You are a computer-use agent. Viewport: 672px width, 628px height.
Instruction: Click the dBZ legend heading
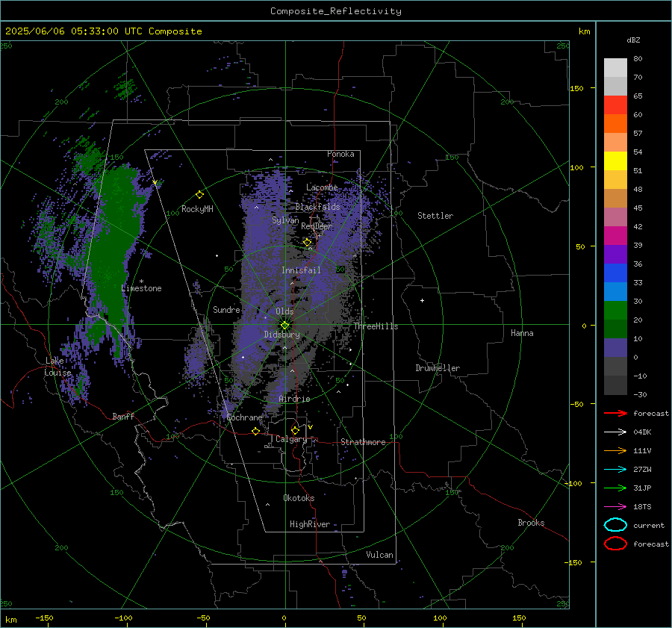click(633, 40)
